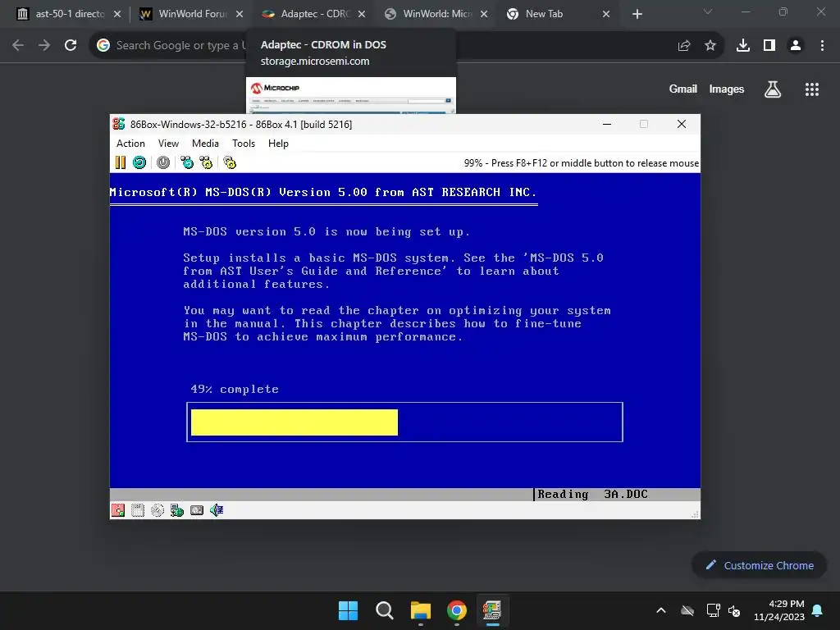Expand the Chrome tab search chevron
The height and width of the screenshot is (630, 840).
pos(708,11)
